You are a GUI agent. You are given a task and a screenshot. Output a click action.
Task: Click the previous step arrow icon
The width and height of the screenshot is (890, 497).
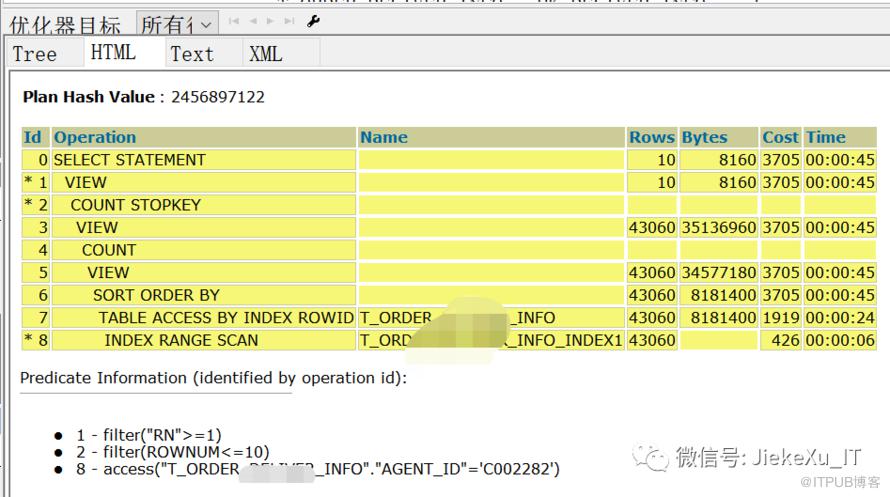point(253,21)
